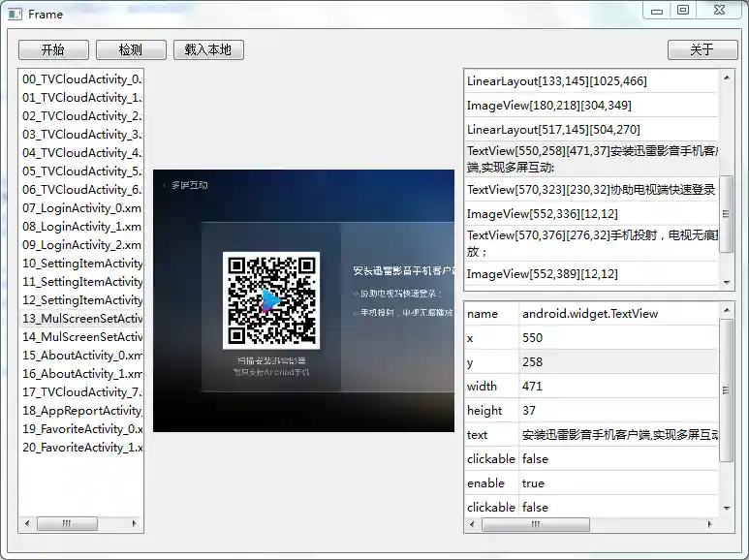Select 15_AboutActivity_0 file entry
Screen dimensions: 749x560
tap(82, 356)
